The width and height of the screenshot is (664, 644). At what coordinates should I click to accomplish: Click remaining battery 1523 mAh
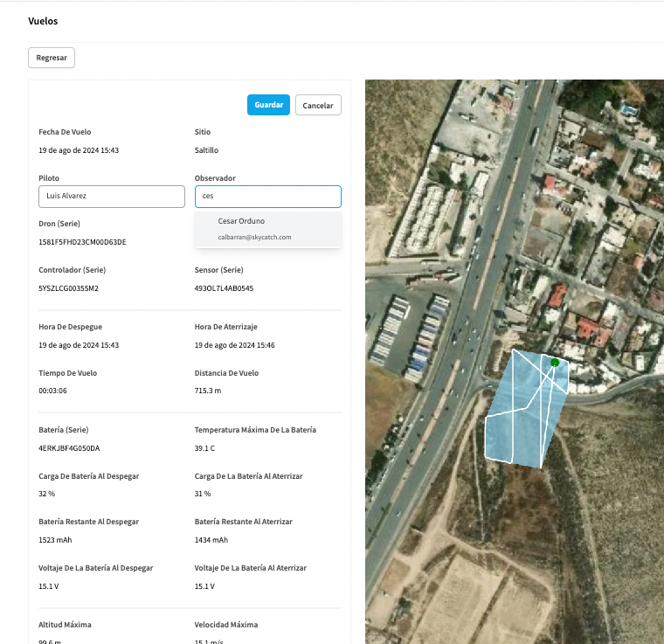pos(55,540)
